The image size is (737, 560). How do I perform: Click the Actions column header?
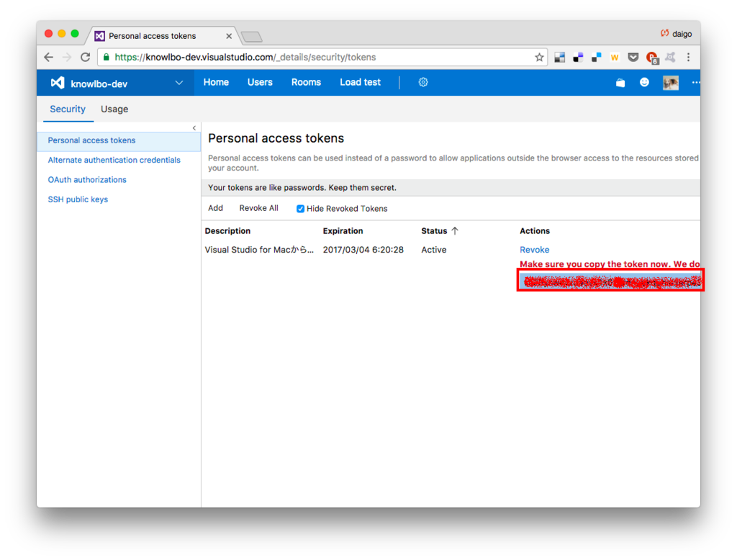point(535,231)
